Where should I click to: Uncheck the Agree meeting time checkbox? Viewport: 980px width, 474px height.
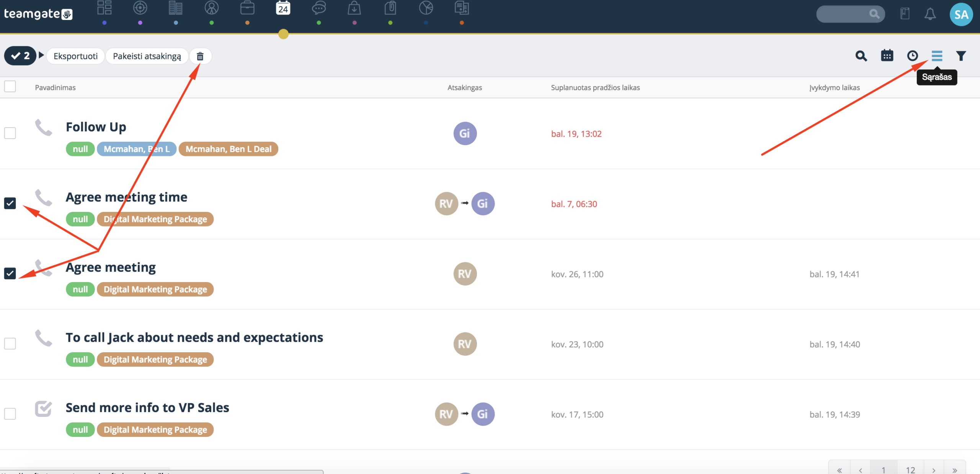[x=10, y=203]
